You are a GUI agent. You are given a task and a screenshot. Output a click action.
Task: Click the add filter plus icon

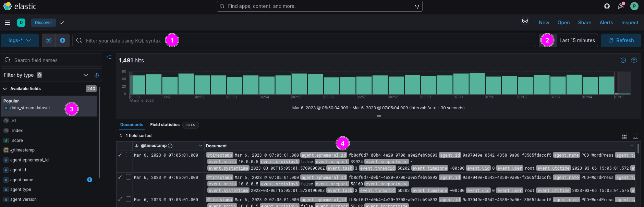point(62,40)
